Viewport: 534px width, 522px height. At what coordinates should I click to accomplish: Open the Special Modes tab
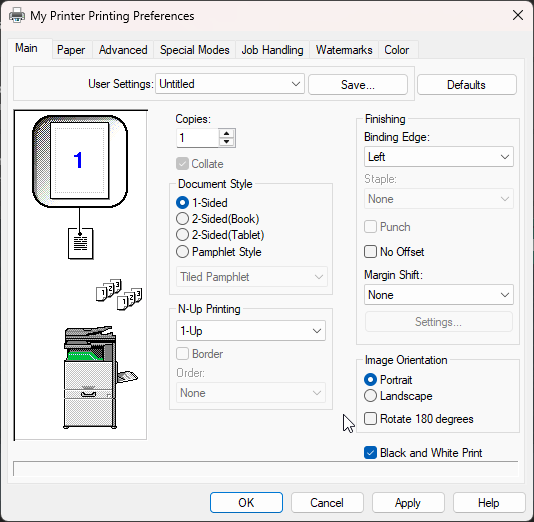[194, 50]
